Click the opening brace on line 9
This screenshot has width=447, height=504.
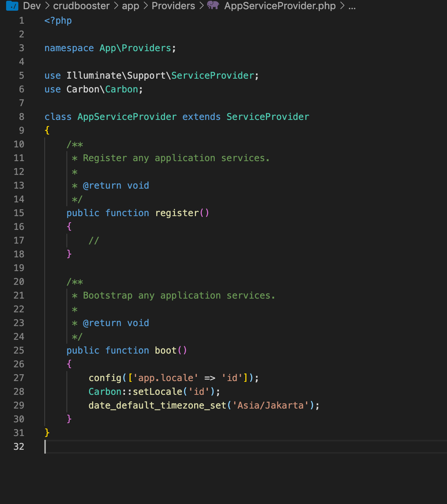(x=47, y=130)
